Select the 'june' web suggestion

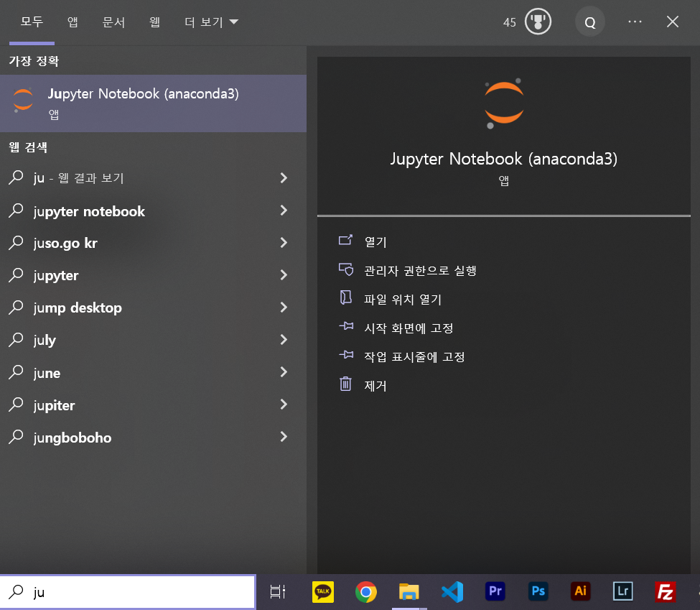(47, 373)
